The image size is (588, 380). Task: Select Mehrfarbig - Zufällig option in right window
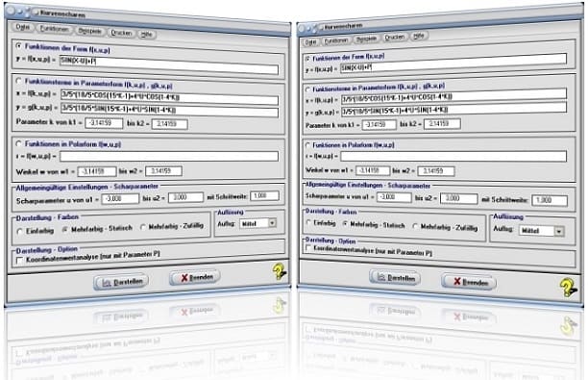pos(415,226)
